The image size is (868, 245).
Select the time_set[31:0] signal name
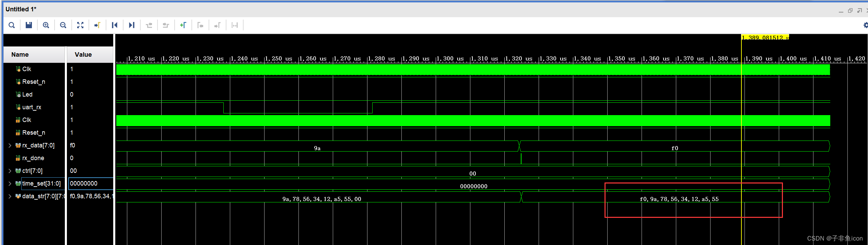(42, 183)
